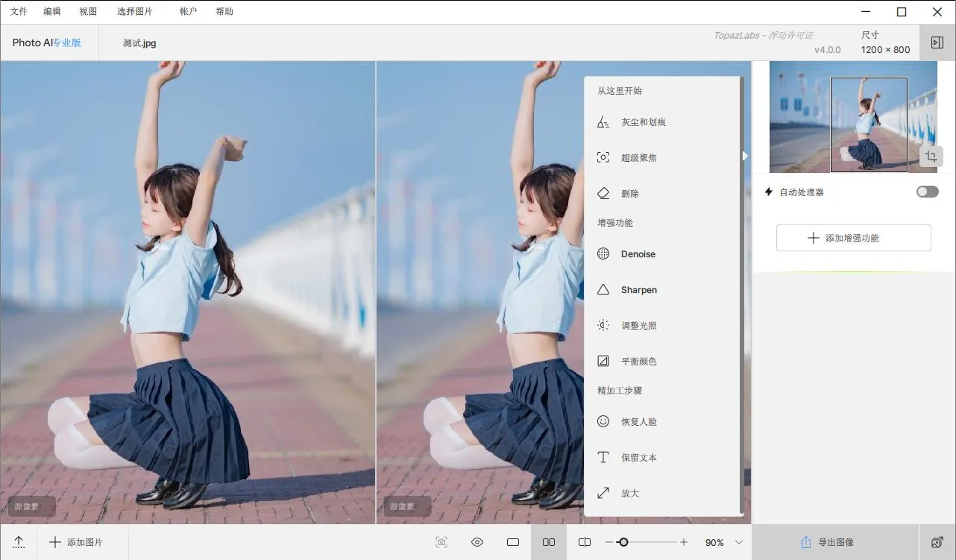Click the crop icon beside the thumbnail
This screenshot has width=956, height=560.
tap(930, 156)
